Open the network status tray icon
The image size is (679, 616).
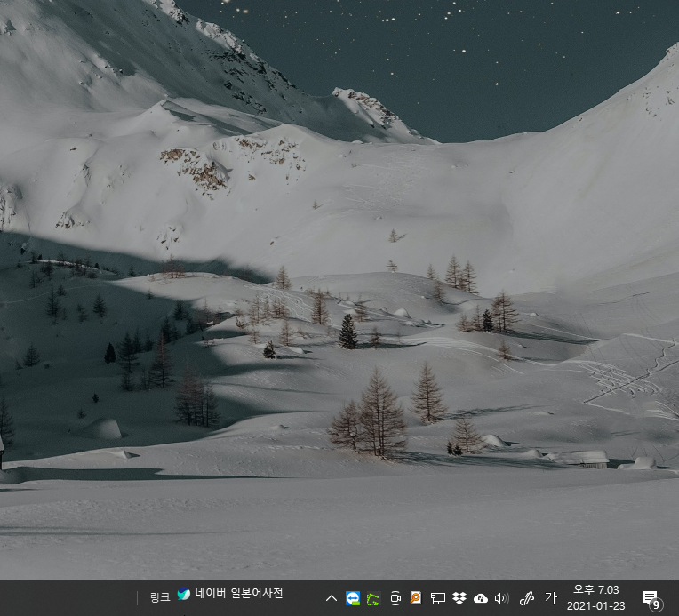coord(437,599)
